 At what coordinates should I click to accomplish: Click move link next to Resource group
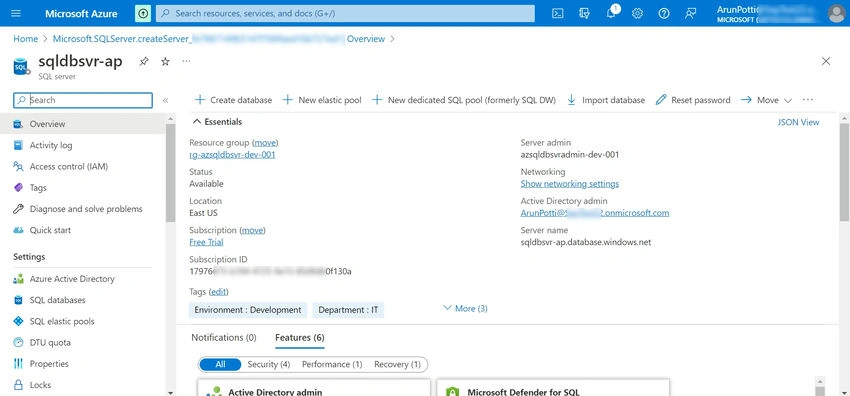[266, 143]
